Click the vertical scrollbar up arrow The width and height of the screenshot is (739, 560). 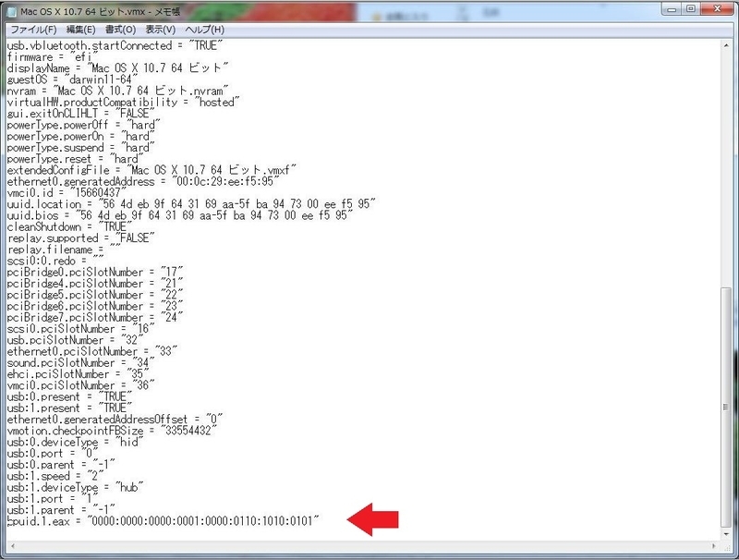[726, 46]
